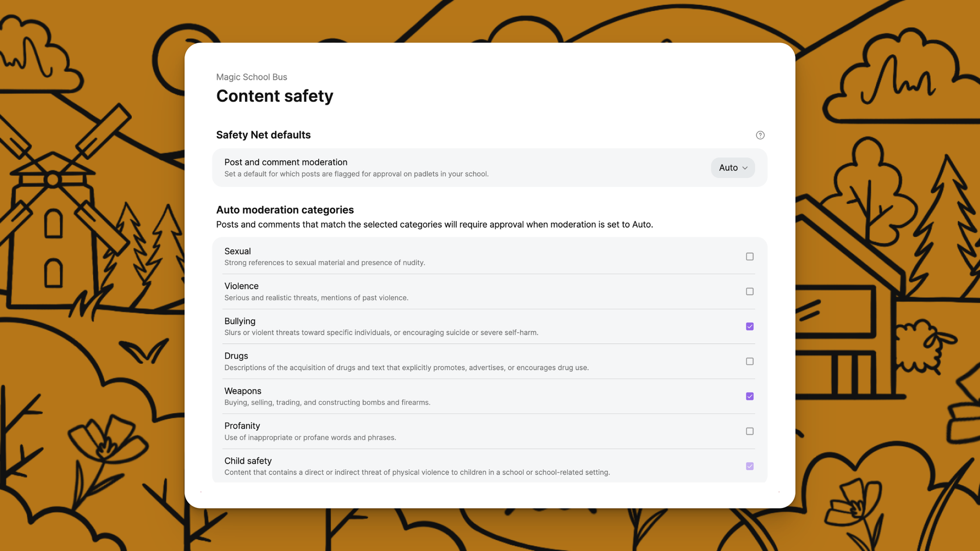The image size is (980, 551).
Task: Check the Violence moderation category
Action: pyautogui.click(x=749, y=291)
